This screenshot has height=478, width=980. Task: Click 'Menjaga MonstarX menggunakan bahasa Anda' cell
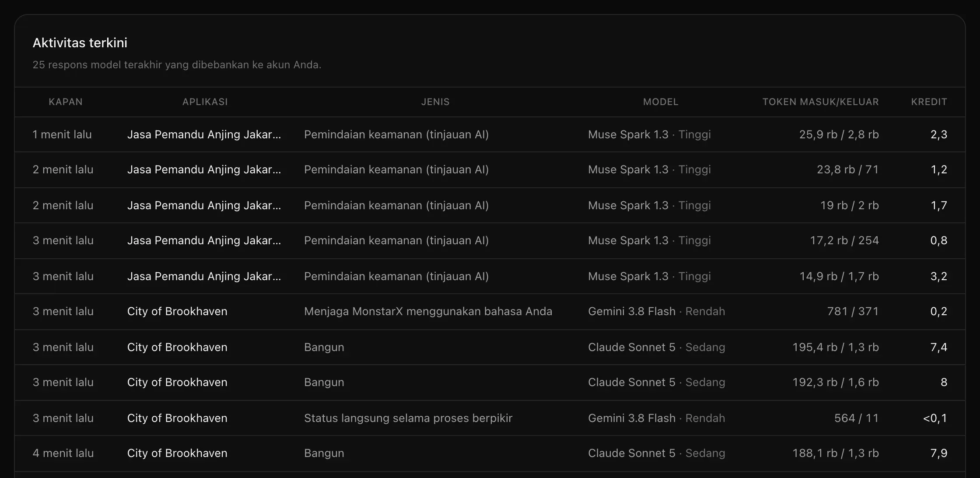428,311
